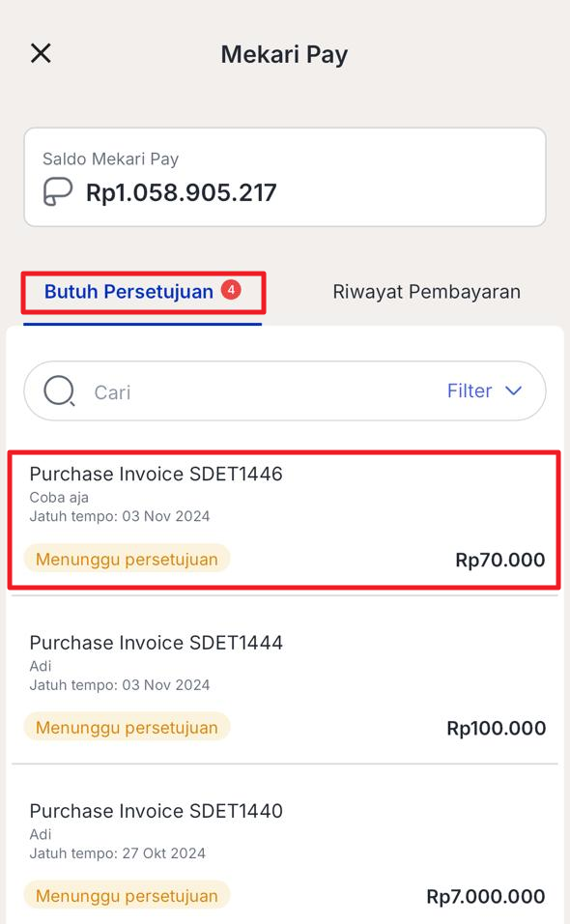This screenshot has width=570, height=924.
Task: Open Purchase Invoice SDET1446
Action: (284, 520)
